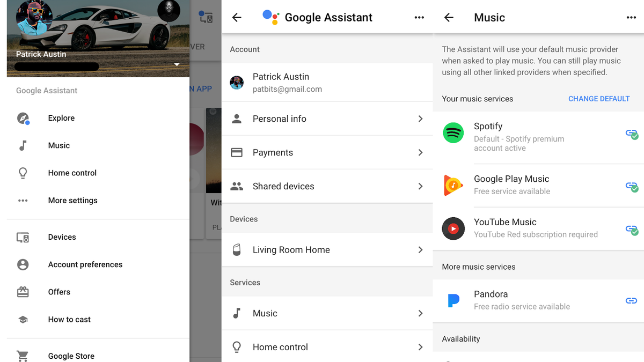Toggle Spotify linked account icon
This screenshot has height=362, width=644.
click(632, 134)
